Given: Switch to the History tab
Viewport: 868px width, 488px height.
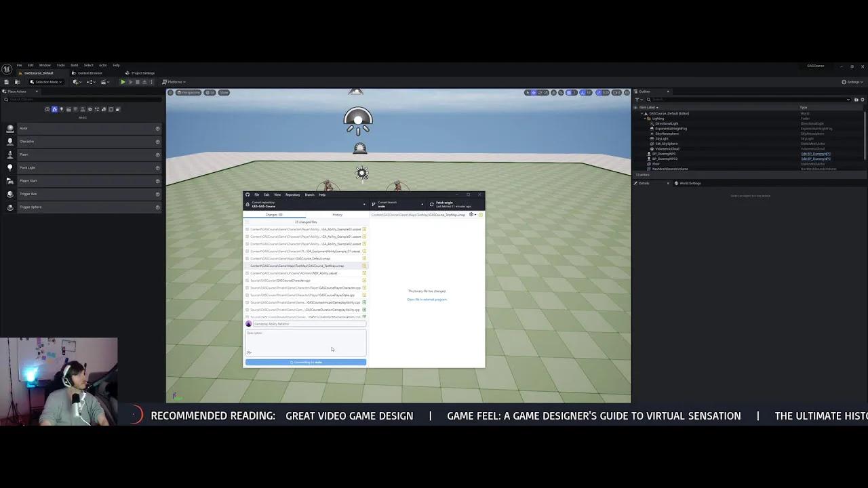Looking at the screenshot, I should [x=337, y=215].
